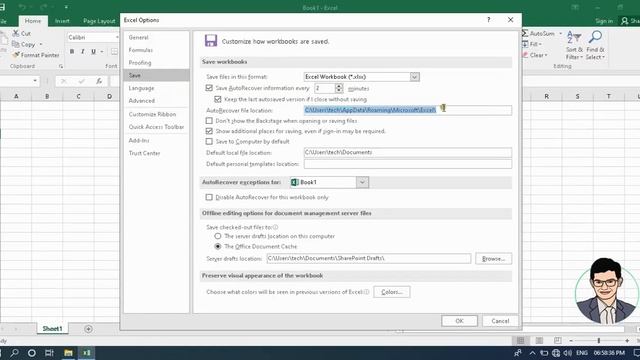Screen dimensions: 640x360
Task: Click the Default local file location field
Action: (x=408, y=152)
